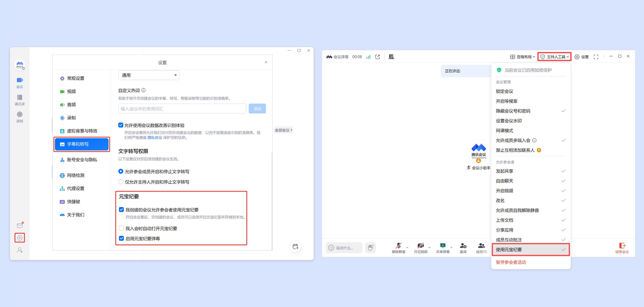Select 仅允许主持人开启和停止文字转写 radio option
Screen dimensions: 644x307
click(121, 182)
